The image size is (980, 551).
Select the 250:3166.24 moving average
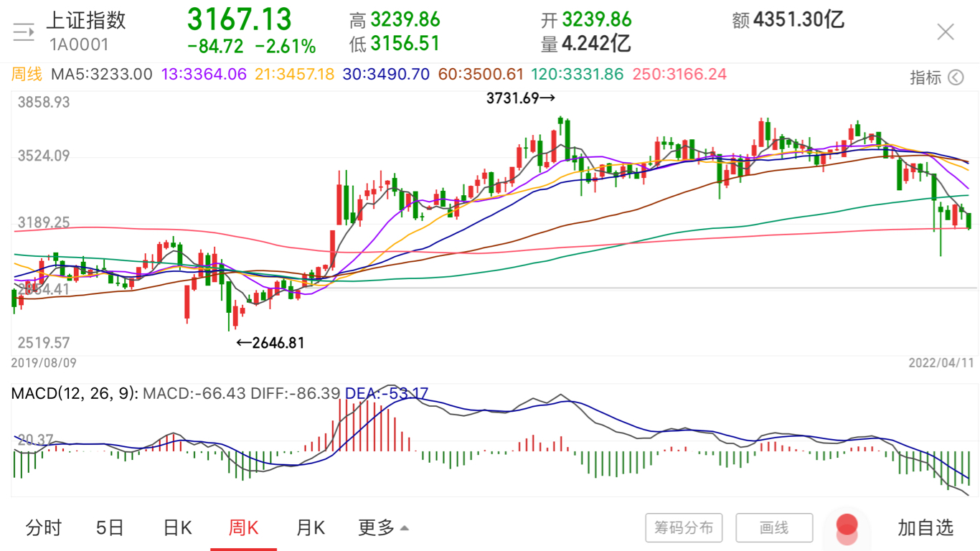tap(679, 74)
